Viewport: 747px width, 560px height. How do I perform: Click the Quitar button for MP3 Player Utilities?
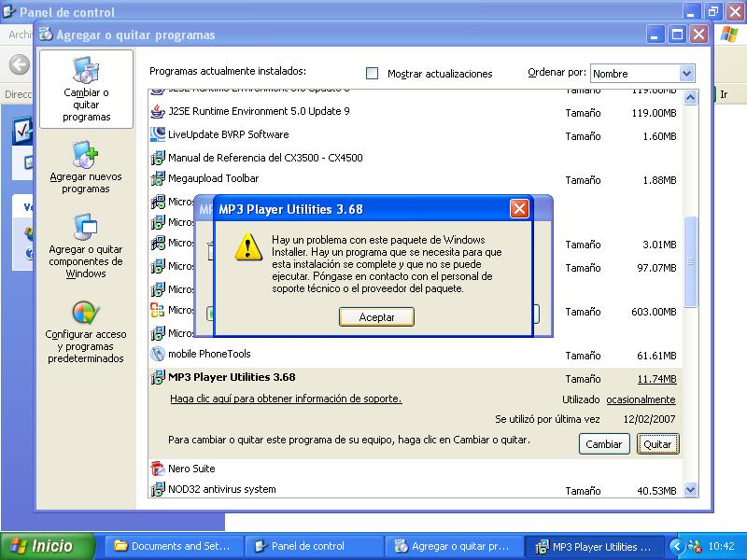point(657,444)
